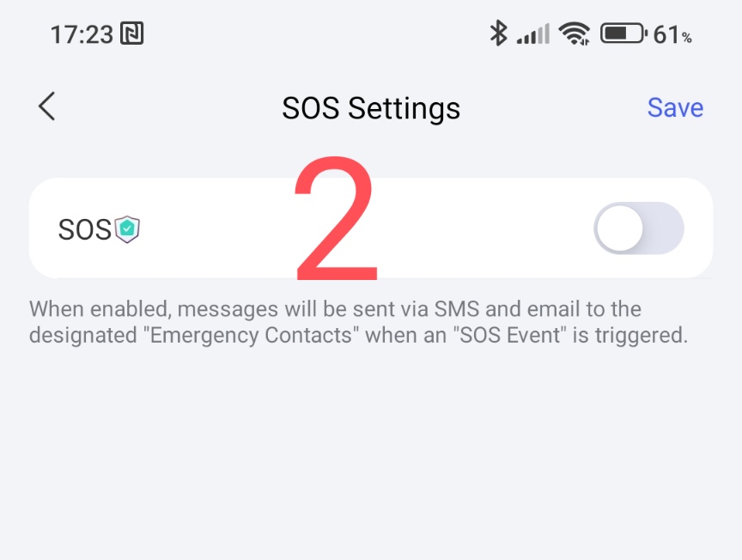Tap the Emergency Contacts description text
This screenshot has height=560, width=742.
[358, 322]
